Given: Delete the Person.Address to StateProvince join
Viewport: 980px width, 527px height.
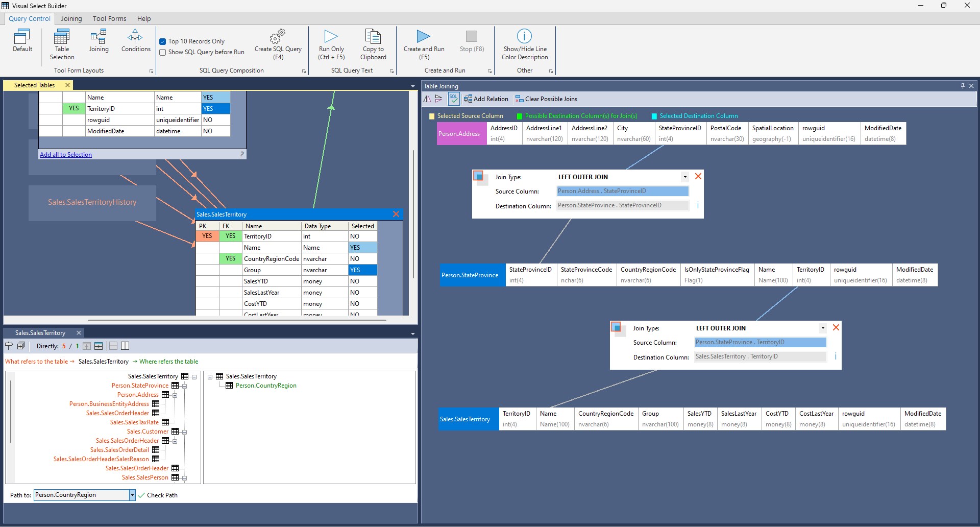Looking at the screenshot, I should click(698, 176).
